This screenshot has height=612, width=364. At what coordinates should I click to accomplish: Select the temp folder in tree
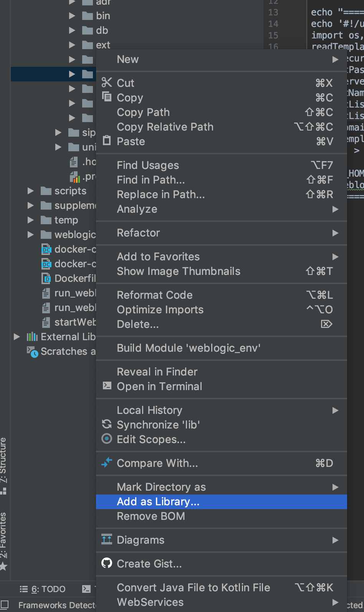[x=66, y=220]
